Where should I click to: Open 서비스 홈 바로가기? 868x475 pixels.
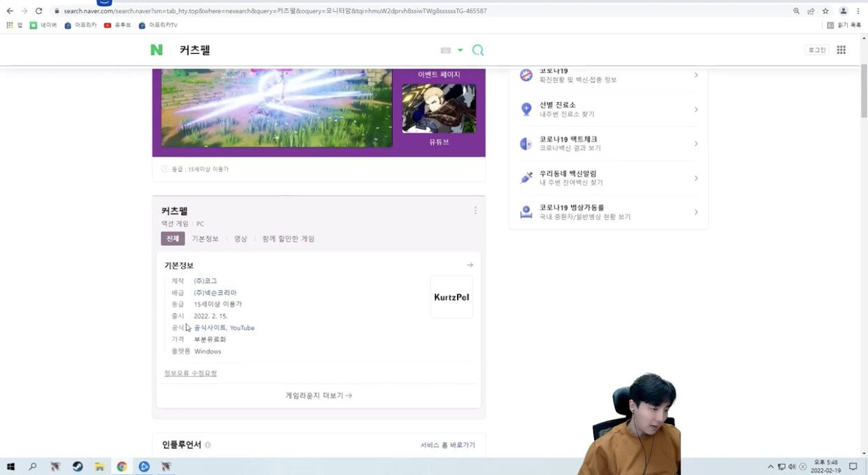tap(448, 445)
